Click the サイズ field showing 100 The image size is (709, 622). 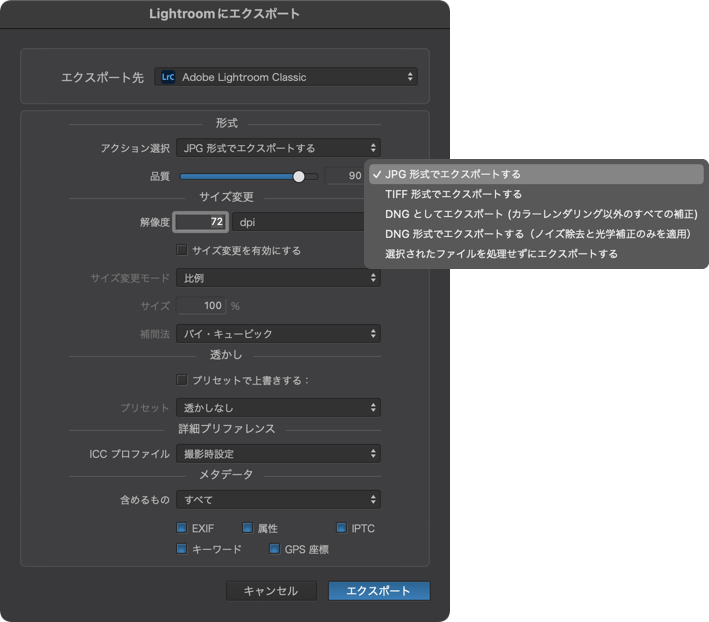point(201,306)
